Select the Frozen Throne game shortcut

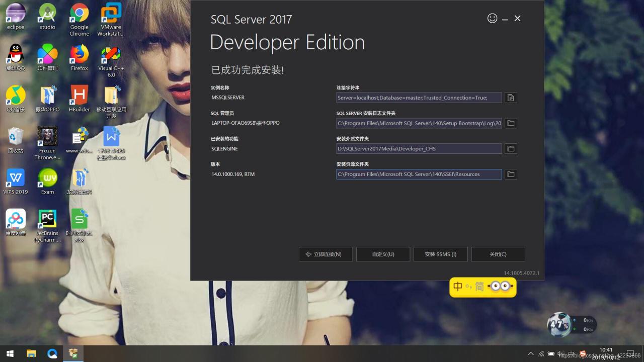[x=47, y=143]
